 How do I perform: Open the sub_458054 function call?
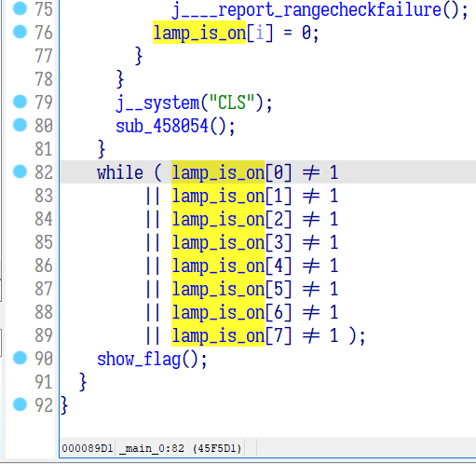tap(161, 127)
